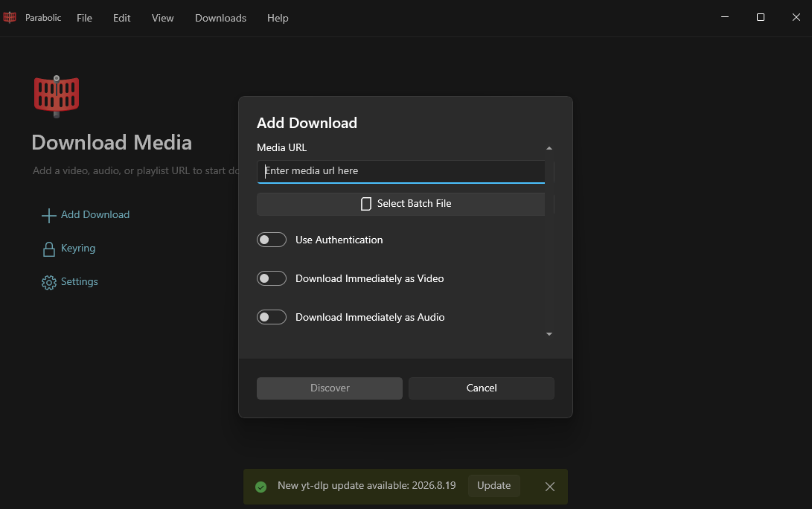Viewport: 812px width, 509px height.
Task: Click the Add Download sidebar link
Action: tap(86, 215)
